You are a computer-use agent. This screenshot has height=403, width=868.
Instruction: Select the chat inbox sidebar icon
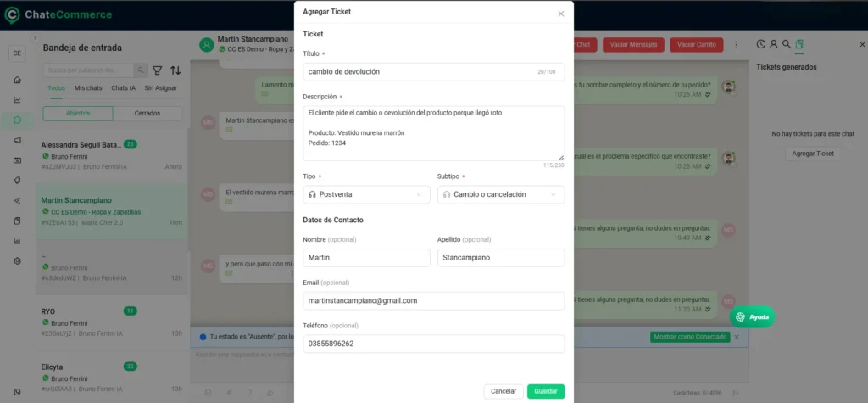point(17,120)
